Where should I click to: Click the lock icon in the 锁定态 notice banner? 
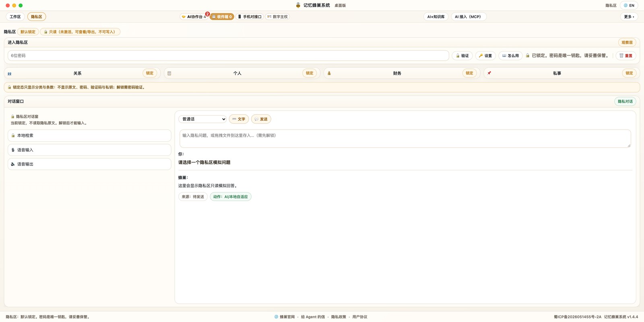[x=9, y=87]
